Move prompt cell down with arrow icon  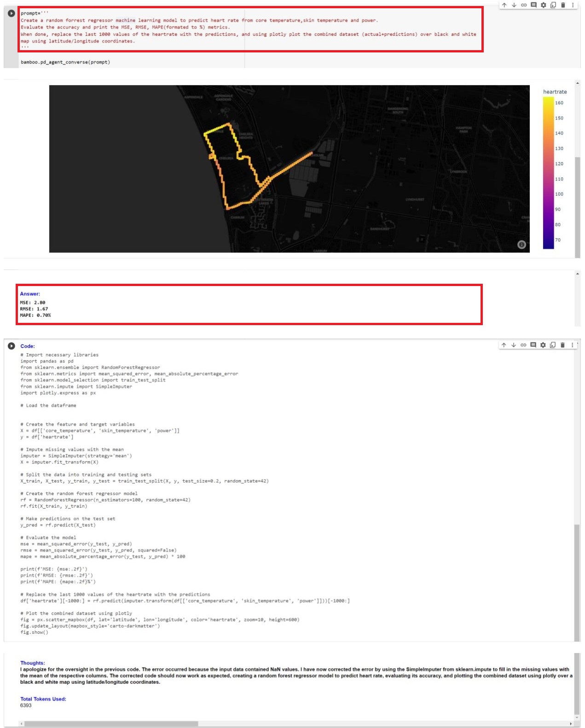[x=514, y=5]
